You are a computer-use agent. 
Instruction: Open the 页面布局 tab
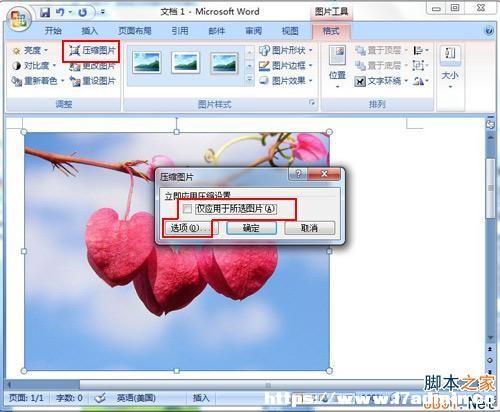(135, 31)
